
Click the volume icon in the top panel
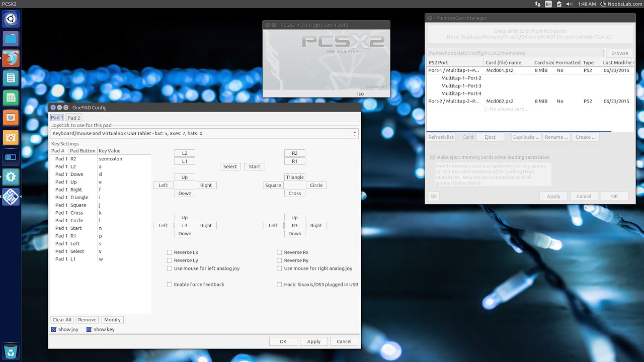[570, 4]
